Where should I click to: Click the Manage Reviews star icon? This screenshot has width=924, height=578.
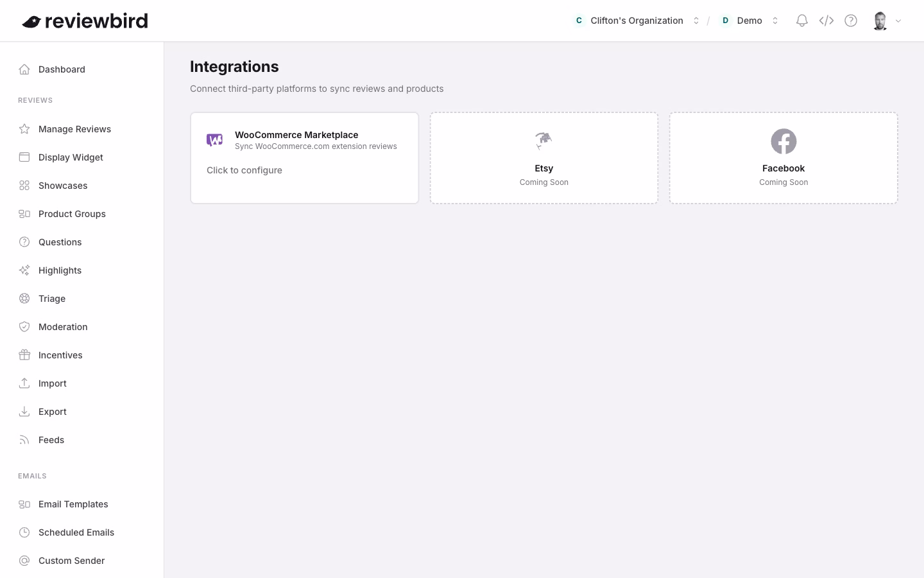pos(24,129)
